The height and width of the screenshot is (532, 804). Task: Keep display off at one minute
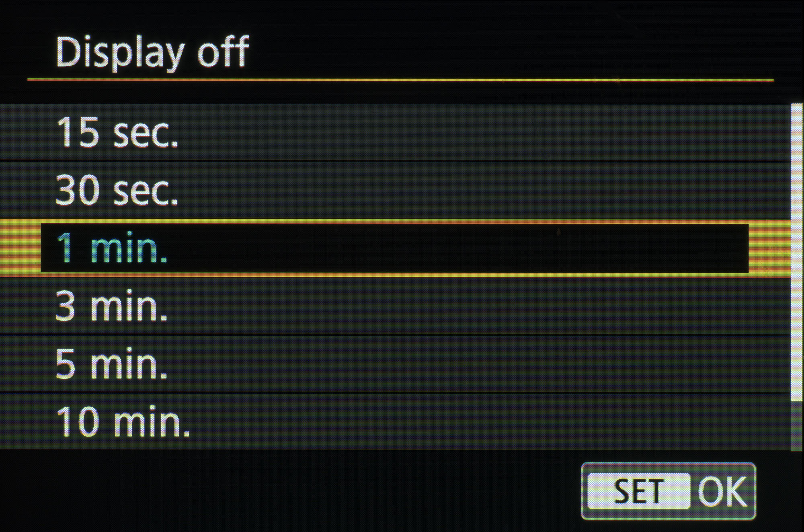(x=394, y=248)
